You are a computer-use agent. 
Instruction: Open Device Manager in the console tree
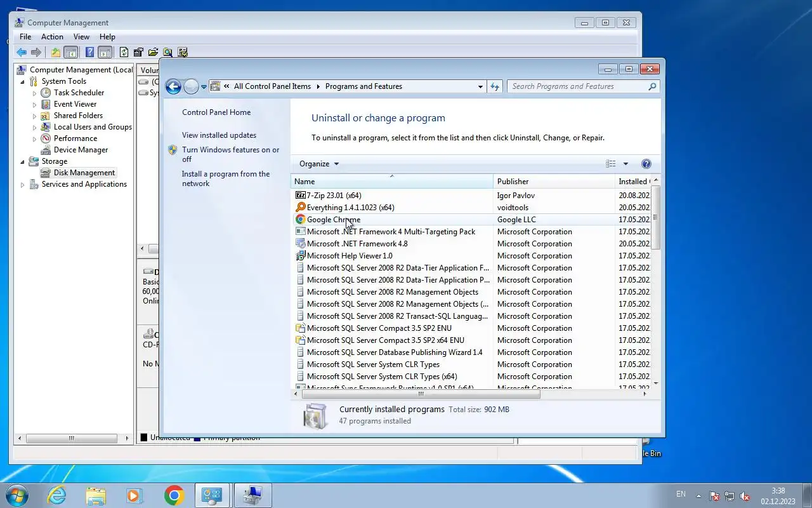click(x=81, y=150)
